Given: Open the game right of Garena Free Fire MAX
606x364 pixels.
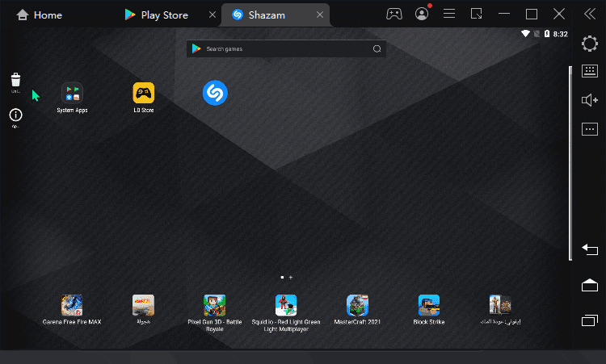Looking at the screenshot, I should coord(143,305).
